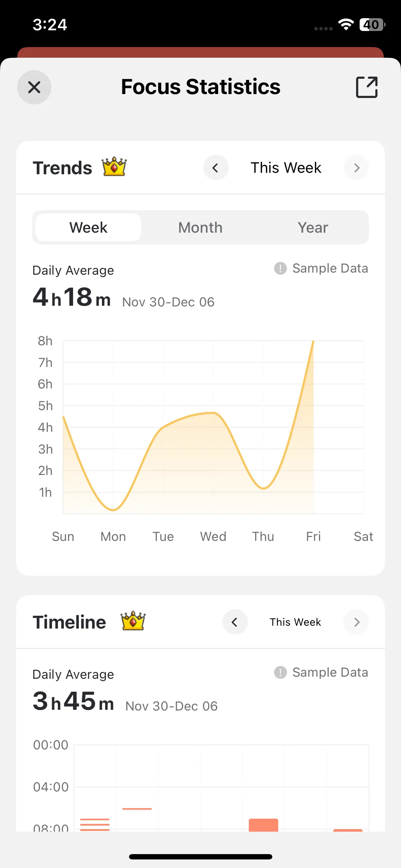This screenshot has width=401, height=868.
Task: Switch to the Month view
Action: point(200,228)
